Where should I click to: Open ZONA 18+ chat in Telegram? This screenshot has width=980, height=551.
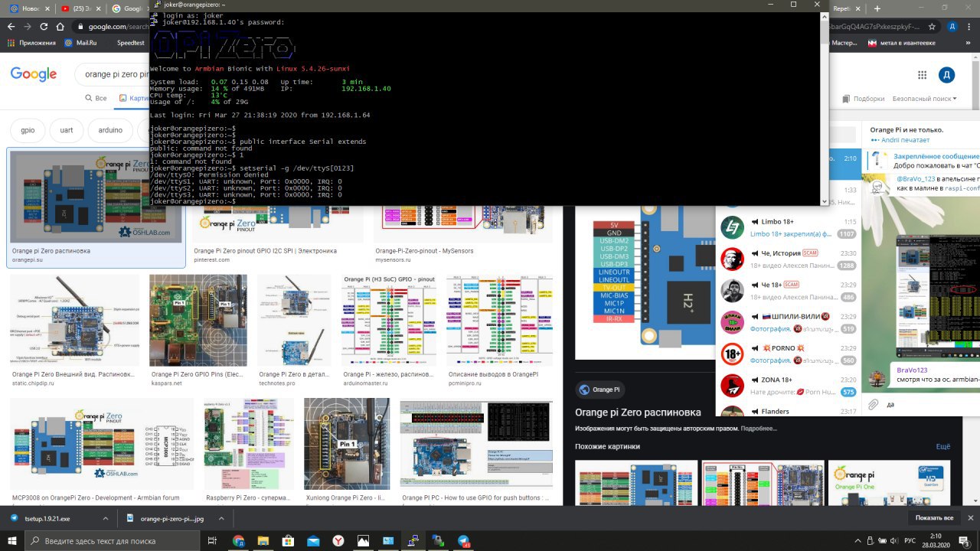(790, 386)
